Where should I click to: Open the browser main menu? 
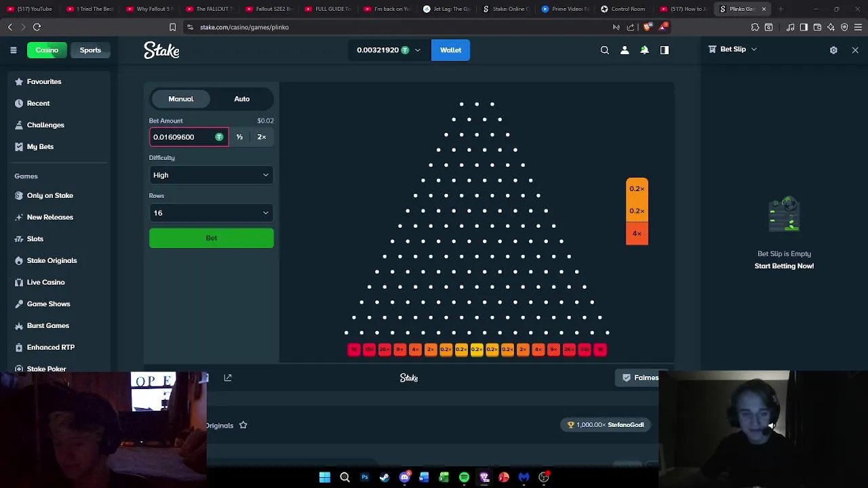click(x=859, y=27)
